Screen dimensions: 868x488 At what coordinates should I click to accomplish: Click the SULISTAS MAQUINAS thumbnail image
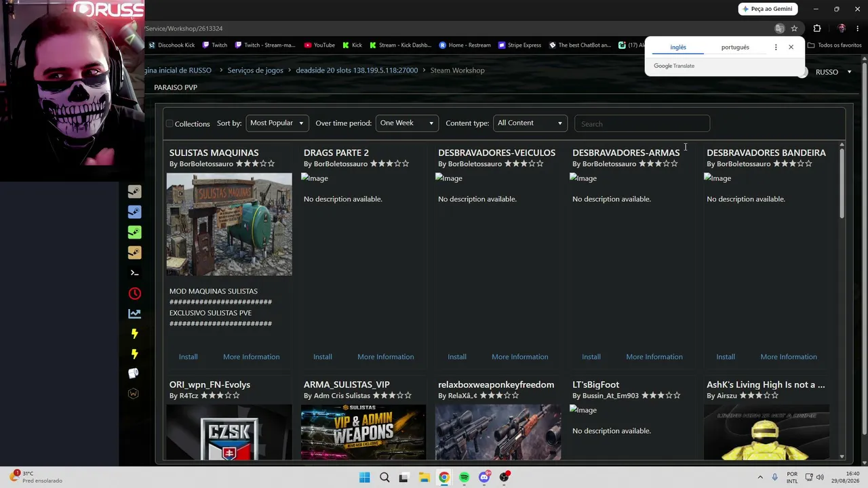click(229, 224)
